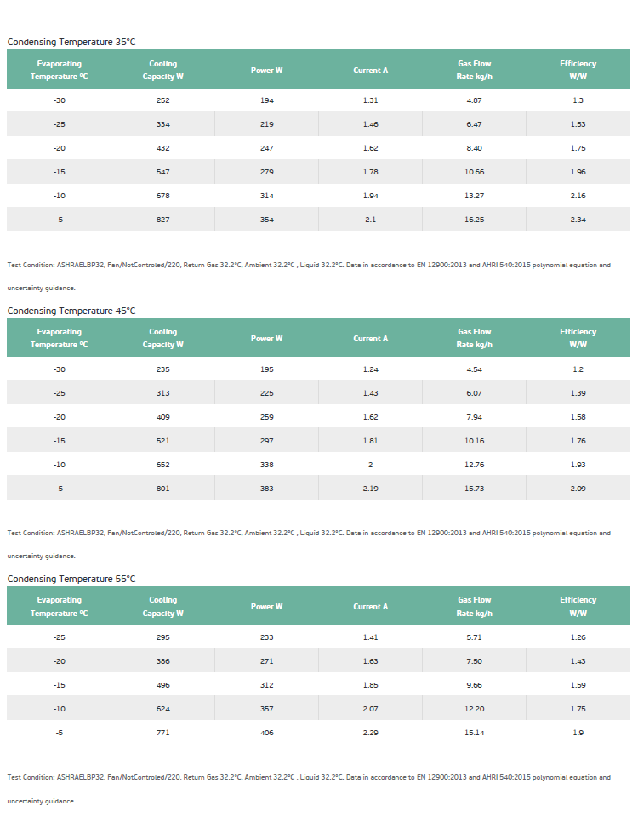Viewport: 638px width, 840px height.
Task: Click cooling capacity value 409
Action: 162,417
